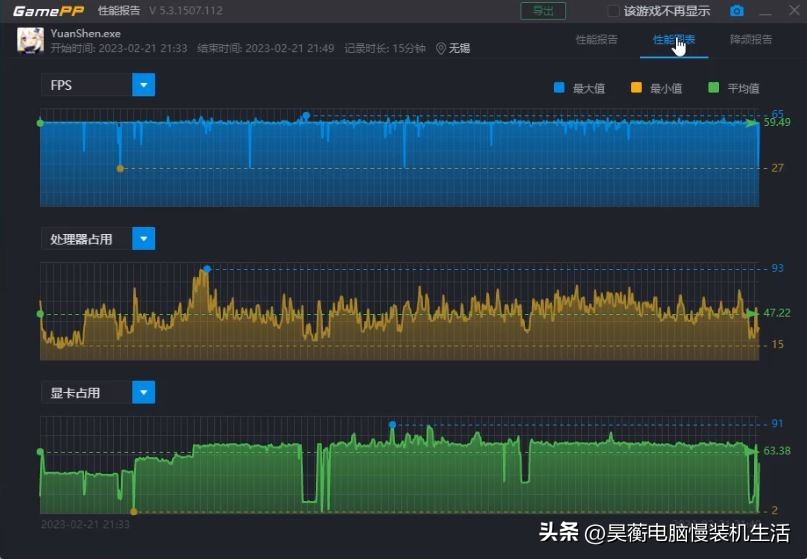Click the orange 最小值 legend swatch

[x=636, y=88]
